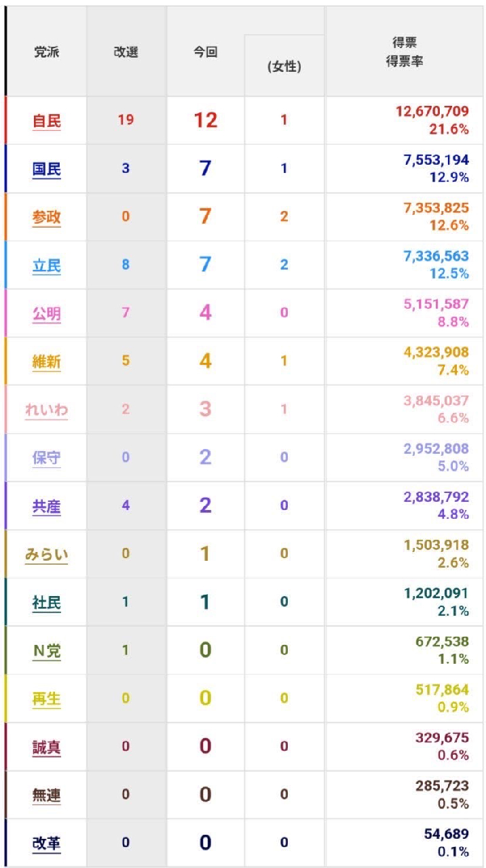Screen dimensions: 486x868
Task: Open the 国民 party link
Action: (x=46, y=170)
